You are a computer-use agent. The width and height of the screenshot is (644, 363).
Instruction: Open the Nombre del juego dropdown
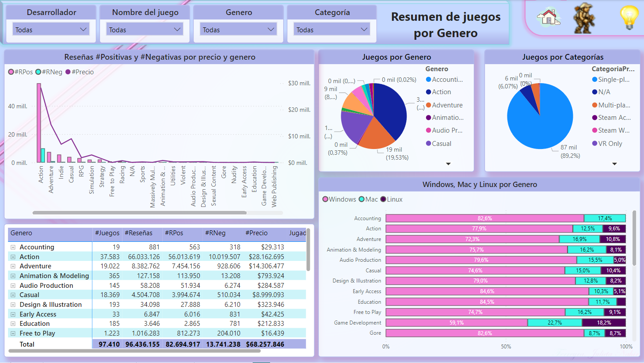coord(145,30)
